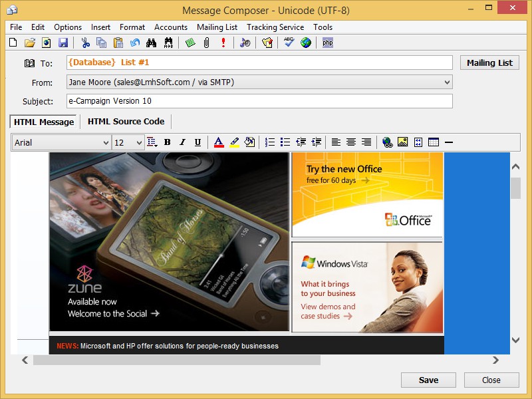Save the message with the floppy disk icon

[63, 43]
